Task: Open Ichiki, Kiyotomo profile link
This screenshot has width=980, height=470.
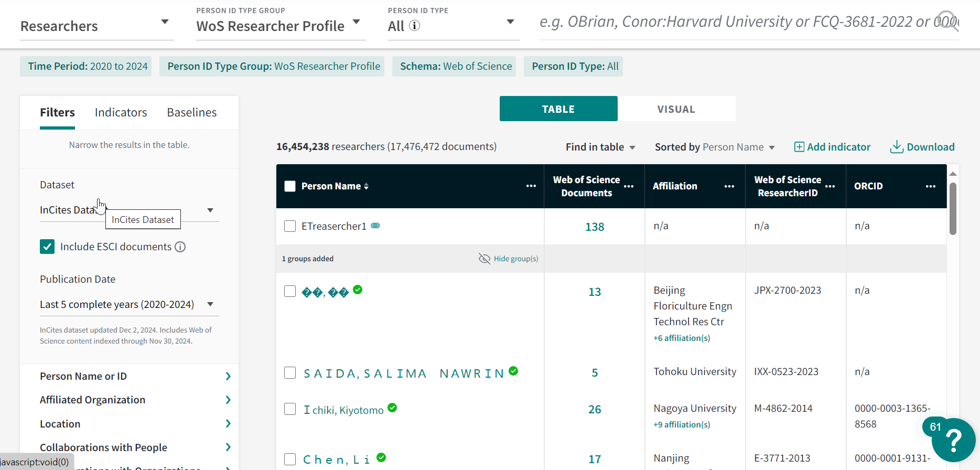Action: tap(343, 410)
